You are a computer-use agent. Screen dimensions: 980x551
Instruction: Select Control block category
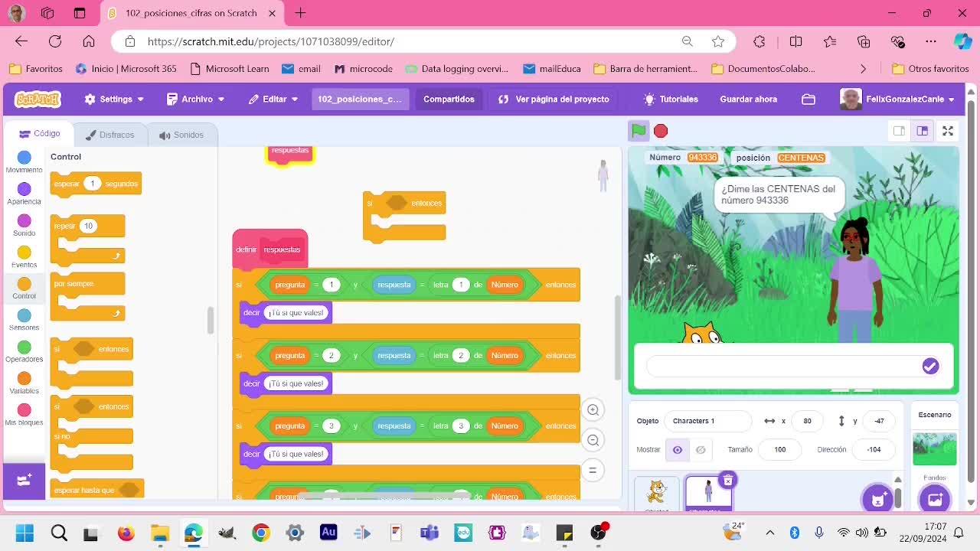(24, 289)
